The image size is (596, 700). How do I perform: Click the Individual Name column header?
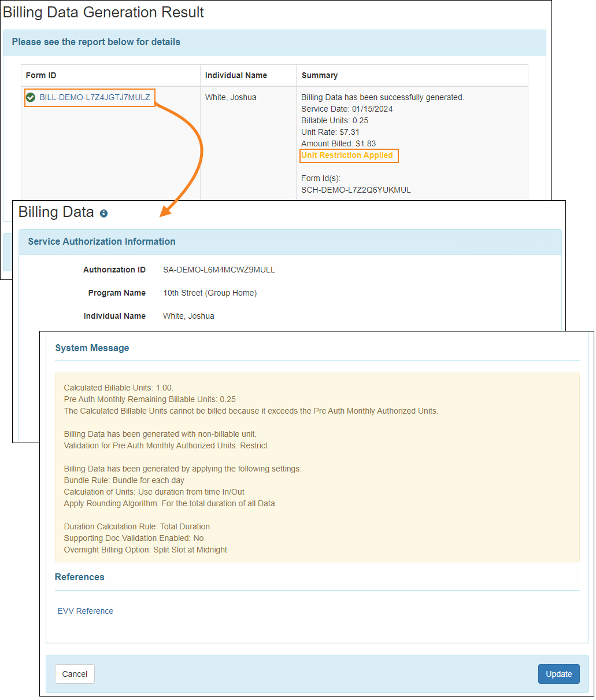click(236, 75)
